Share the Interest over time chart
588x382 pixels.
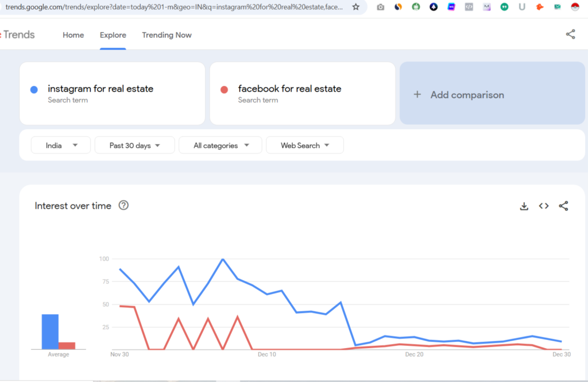pyautogui.click(x=563, y=206)
